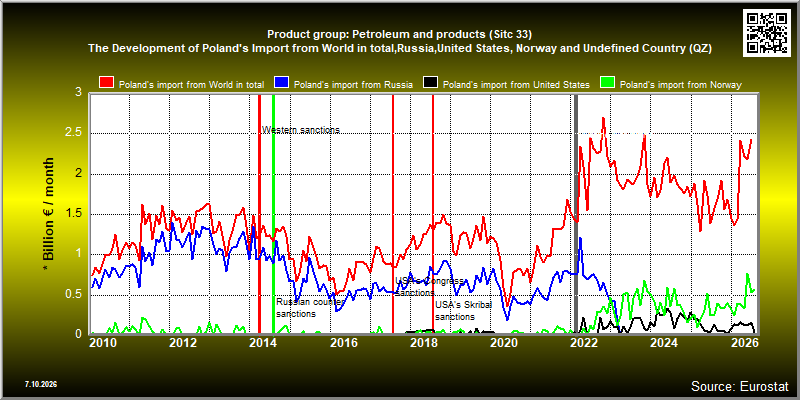
Task: Click the y-axis value 1
Action: [79, 254]
